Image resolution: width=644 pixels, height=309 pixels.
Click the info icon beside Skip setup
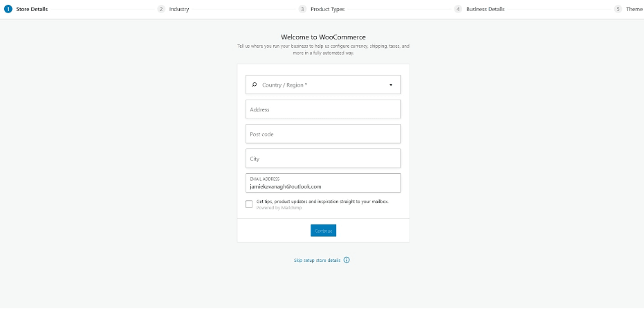(347, 261)
